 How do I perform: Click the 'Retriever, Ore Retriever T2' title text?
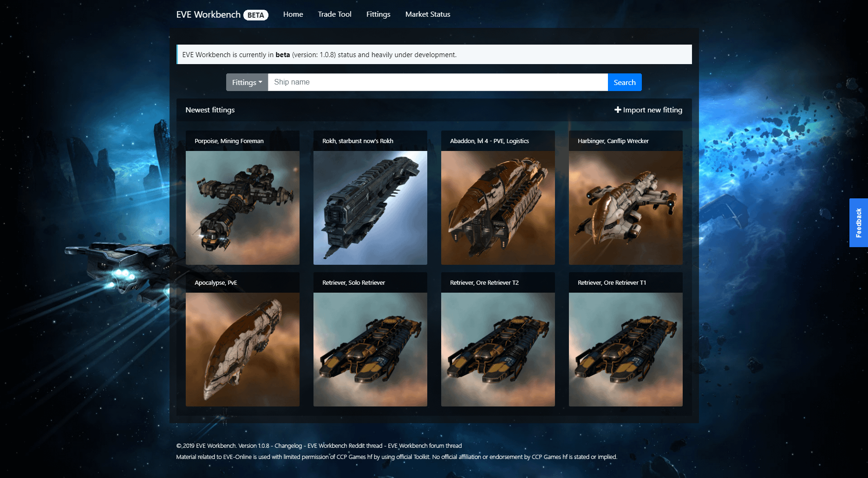point(484,283)
